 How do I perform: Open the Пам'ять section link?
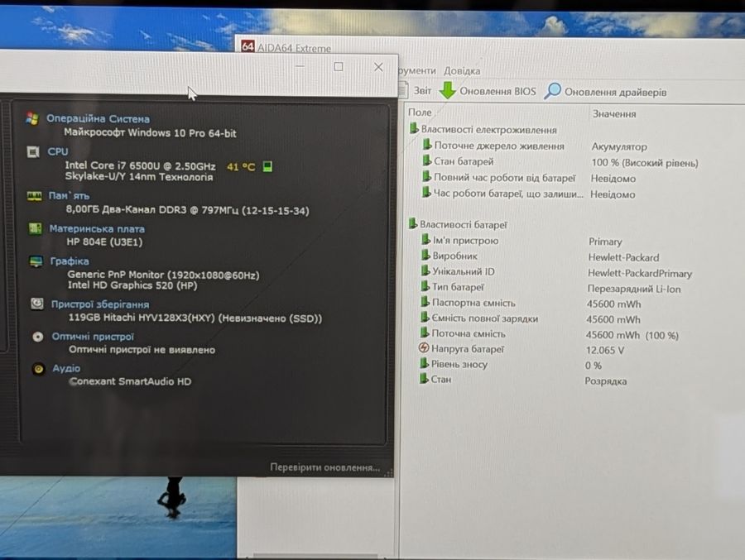pyautogui.click(x=69, y=196)
